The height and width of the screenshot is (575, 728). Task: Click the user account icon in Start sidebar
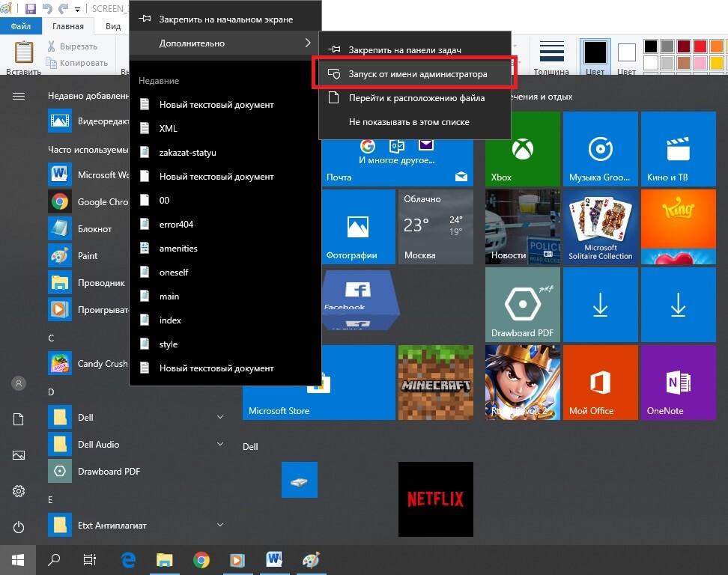pyautogui.click(x=19, y=383)
